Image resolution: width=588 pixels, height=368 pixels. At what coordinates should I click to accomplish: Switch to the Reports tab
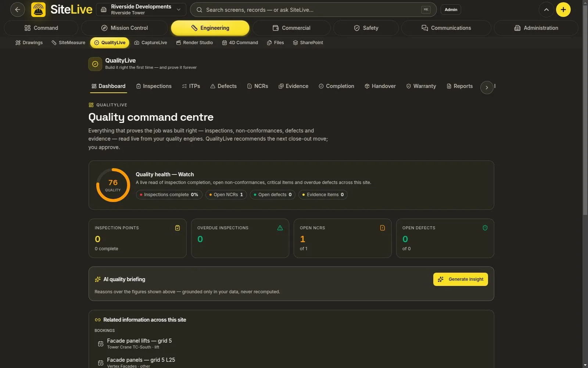pos(460,86)
